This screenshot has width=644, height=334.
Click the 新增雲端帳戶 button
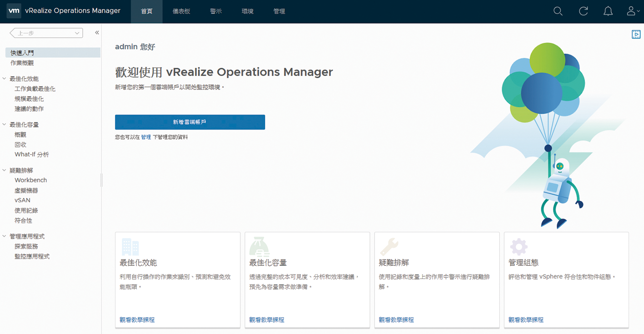(190, 122)
